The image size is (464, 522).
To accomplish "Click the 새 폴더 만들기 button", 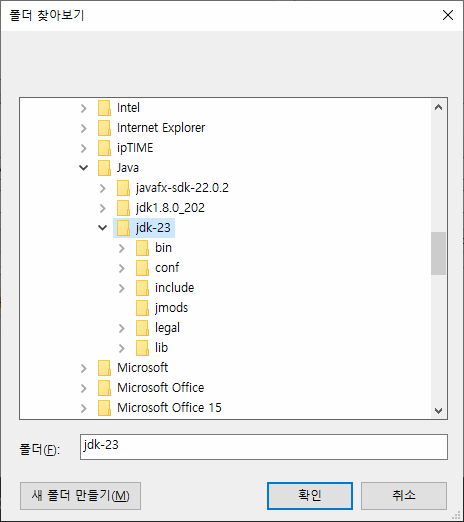I will coord(80,496).
